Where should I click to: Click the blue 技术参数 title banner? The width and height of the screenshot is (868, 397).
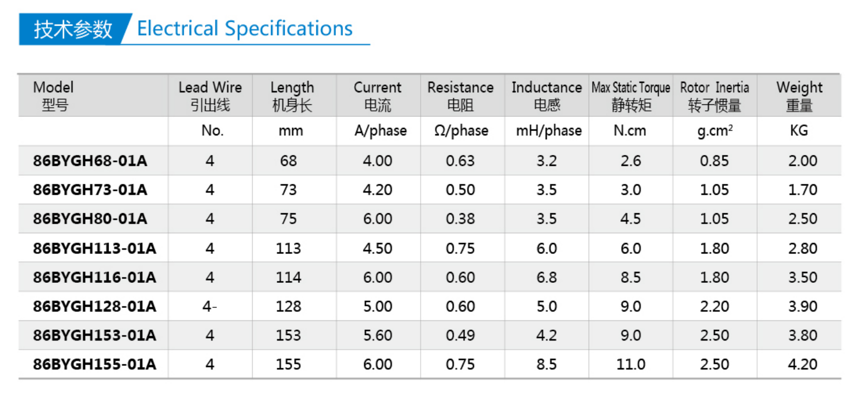(x=73, y=29)
